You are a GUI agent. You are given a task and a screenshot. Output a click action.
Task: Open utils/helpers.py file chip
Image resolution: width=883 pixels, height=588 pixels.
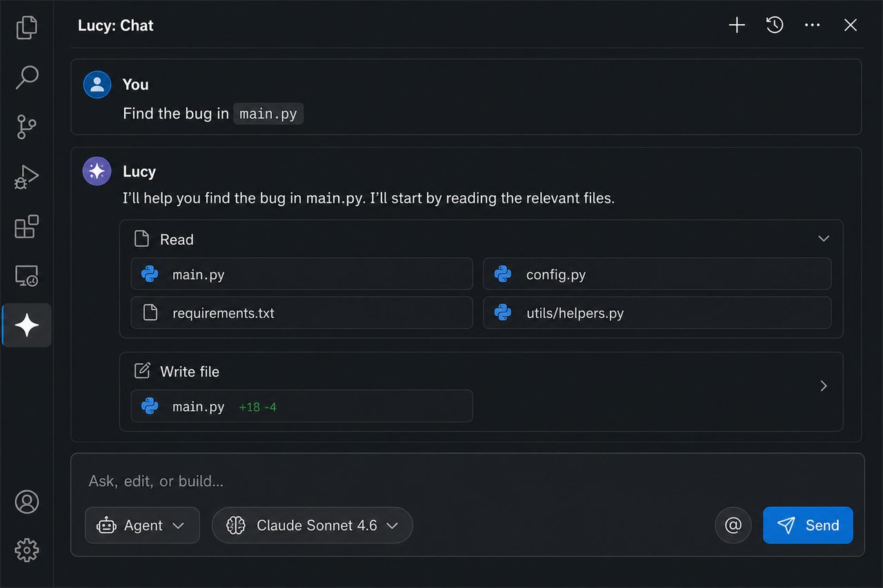click(657, 313)
